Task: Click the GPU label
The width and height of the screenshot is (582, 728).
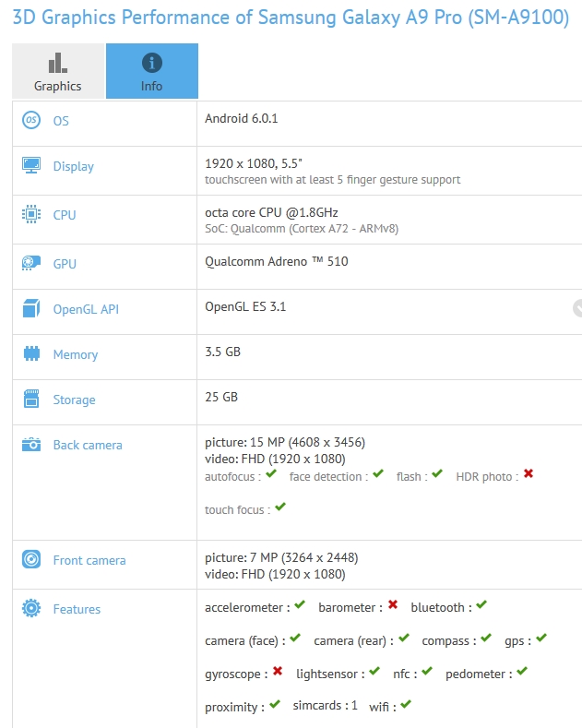Action: coord(65,264)
